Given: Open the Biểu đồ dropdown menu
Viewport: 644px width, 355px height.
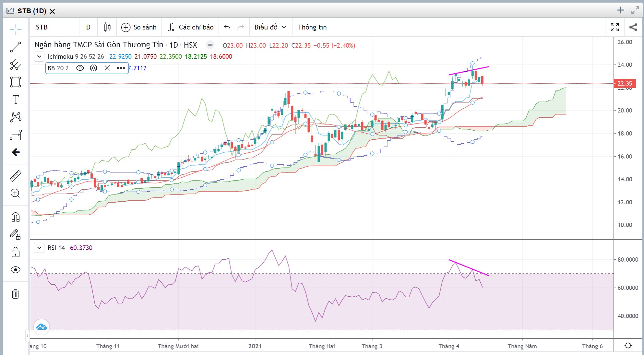Looking at the screenshot, I should 270,27.
